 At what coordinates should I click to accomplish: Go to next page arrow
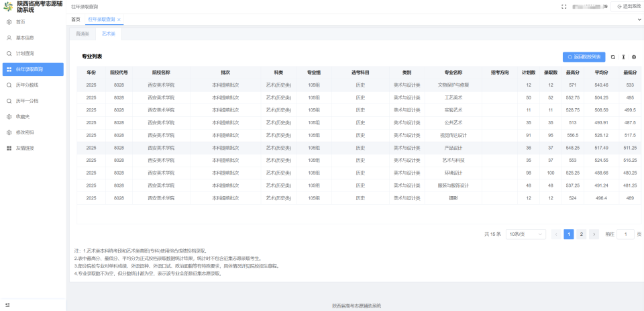click(594, 234)
